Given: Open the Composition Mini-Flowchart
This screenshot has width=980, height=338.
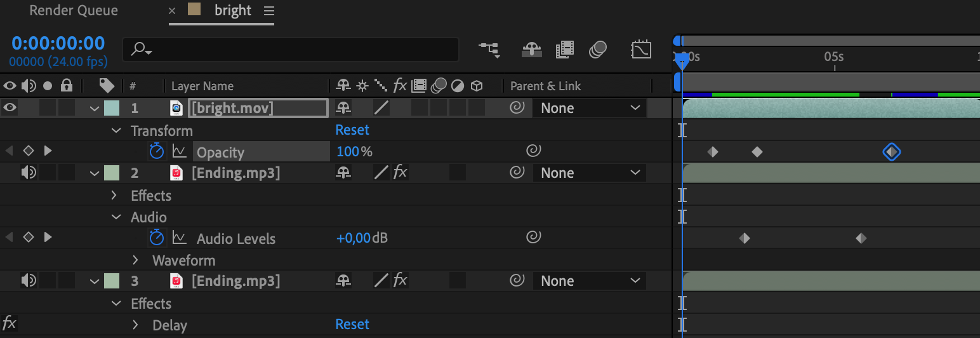Looking at the screenshot, I should click(489, 50).
